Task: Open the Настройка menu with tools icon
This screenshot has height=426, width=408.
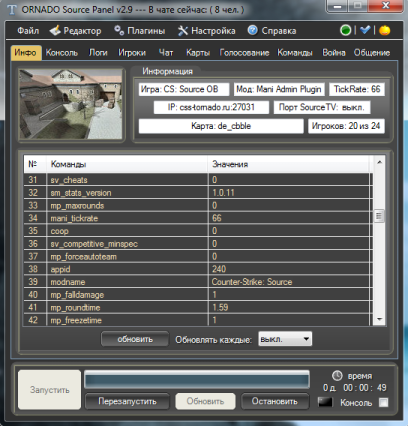Action: (x=206, y=31)
